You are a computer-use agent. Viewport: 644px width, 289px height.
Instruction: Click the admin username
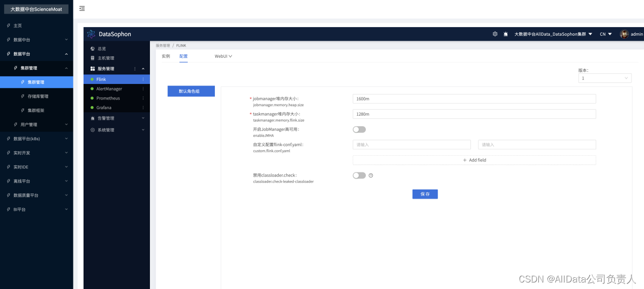[637, 34]
